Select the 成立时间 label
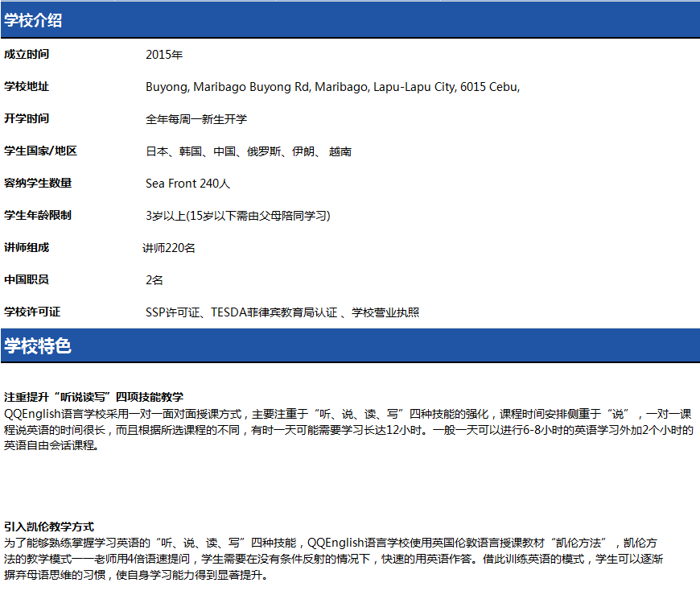 point(27,55)
